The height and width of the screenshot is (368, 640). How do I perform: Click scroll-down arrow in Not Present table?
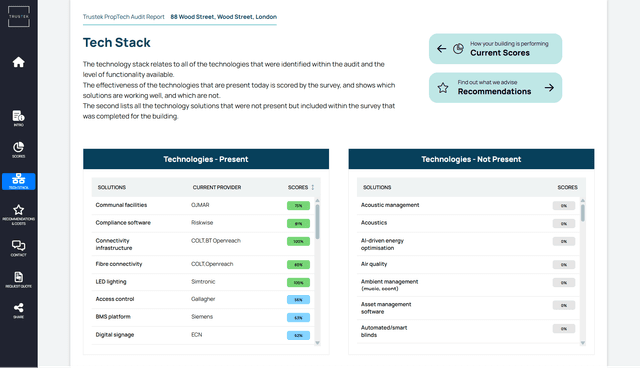coord(582,343)
